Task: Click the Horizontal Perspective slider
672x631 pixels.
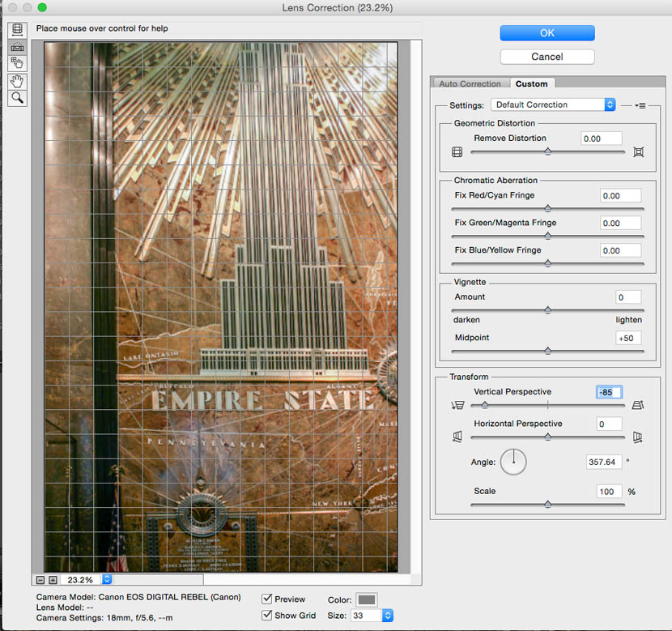Action: [547, 437]
